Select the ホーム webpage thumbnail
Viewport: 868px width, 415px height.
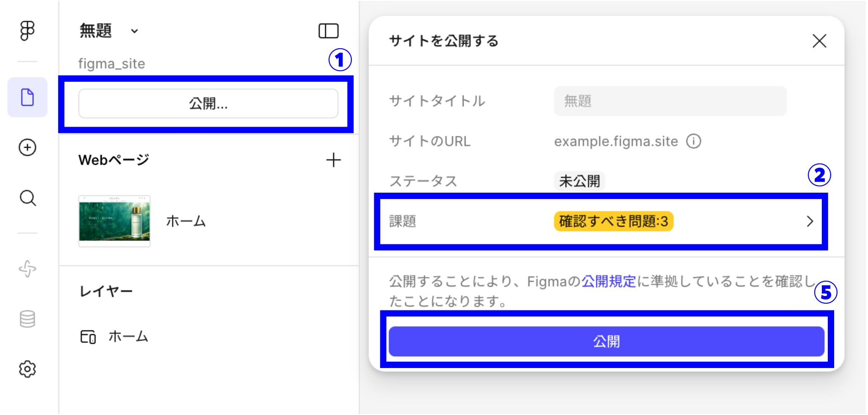114,220
